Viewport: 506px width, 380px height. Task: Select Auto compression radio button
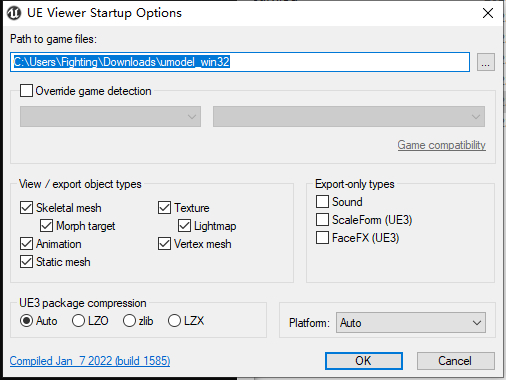pyautogui.click(x=26, y=321)
